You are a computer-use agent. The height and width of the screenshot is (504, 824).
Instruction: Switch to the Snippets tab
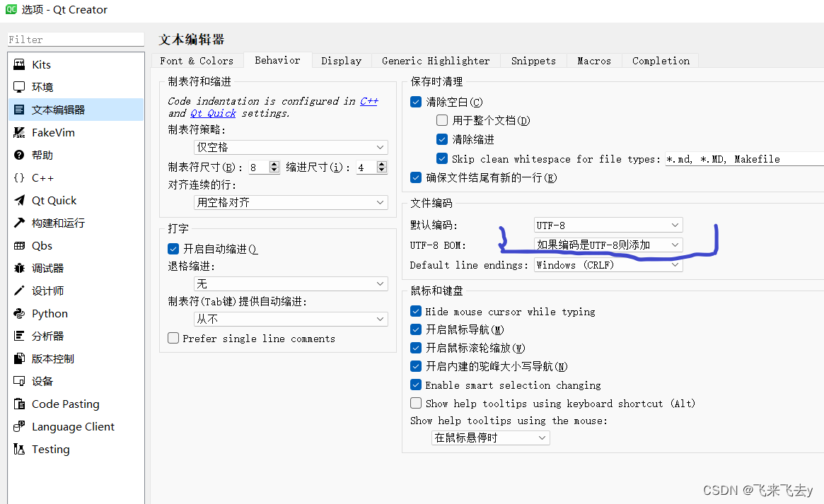(533, 61)
